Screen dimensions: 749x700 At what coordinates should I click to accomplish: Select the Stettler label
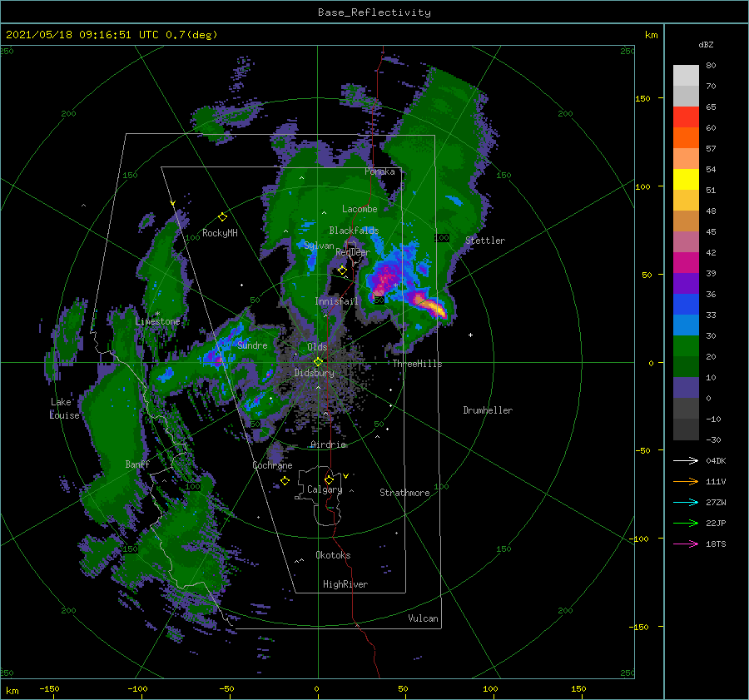pyautogui.click(x=485, y=241)
